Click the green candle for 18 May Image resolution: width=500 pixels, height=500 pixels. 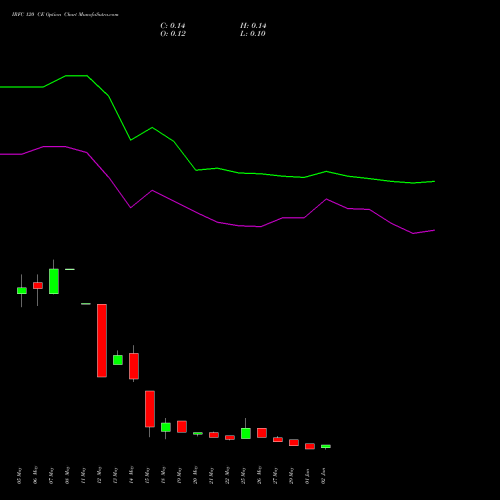(166, 427)
